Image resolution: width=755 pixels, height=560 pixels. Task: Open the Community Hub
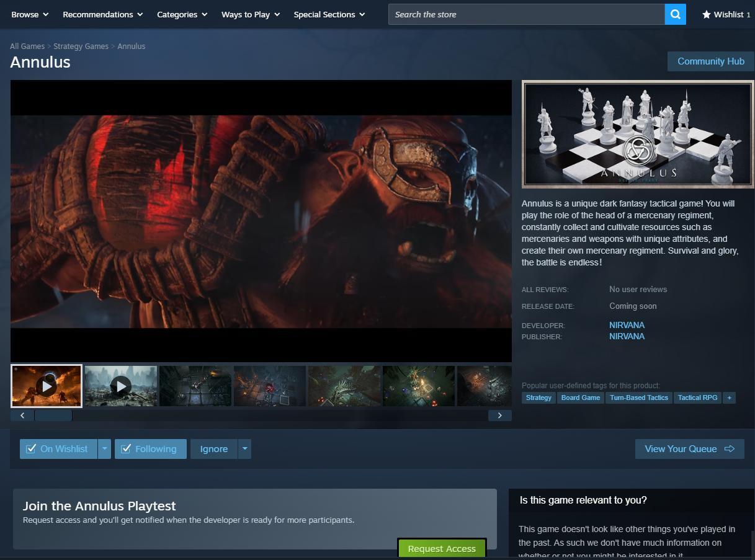click(x=710, y=61)
